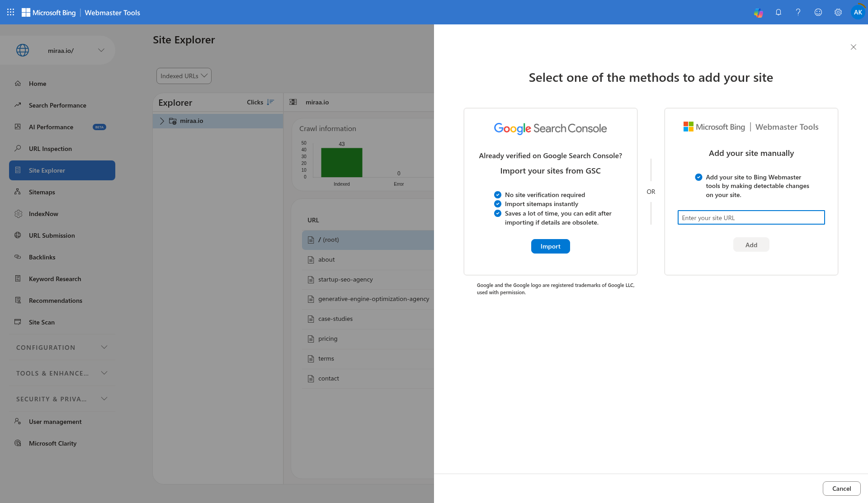This screenshot has width=868, height=503.
Task: Click the Import button for GSC
Action: (550, 246)
